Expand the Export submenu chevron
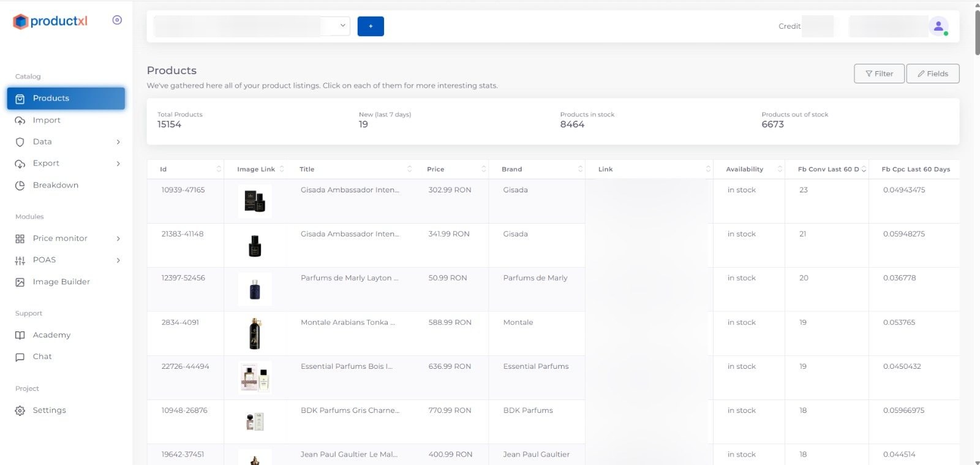This screenshot has width=980, height=465. (118, 164)
